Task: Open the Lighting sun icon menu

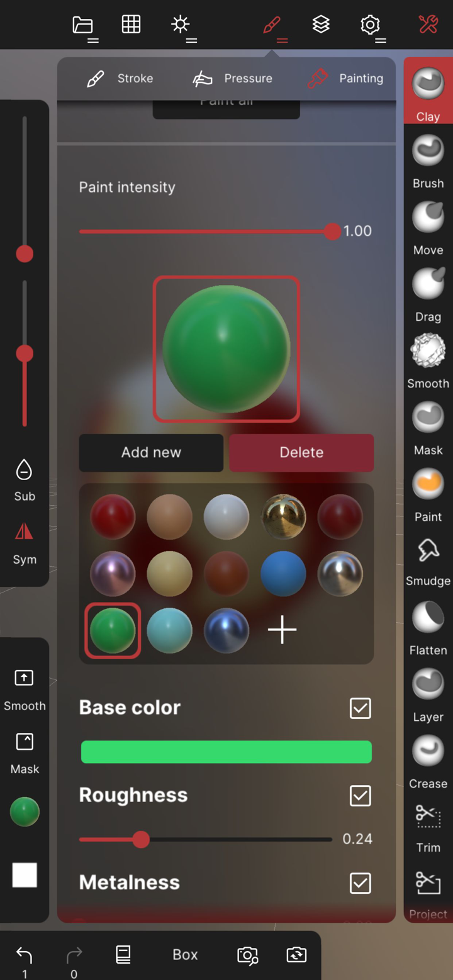Action: click(x=182, y=25)
